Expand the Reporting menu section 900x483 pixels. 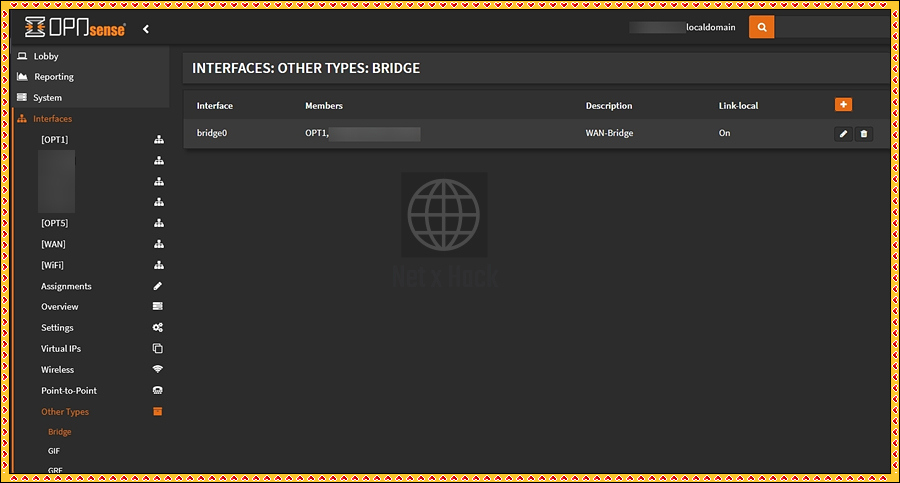point(54,77)
